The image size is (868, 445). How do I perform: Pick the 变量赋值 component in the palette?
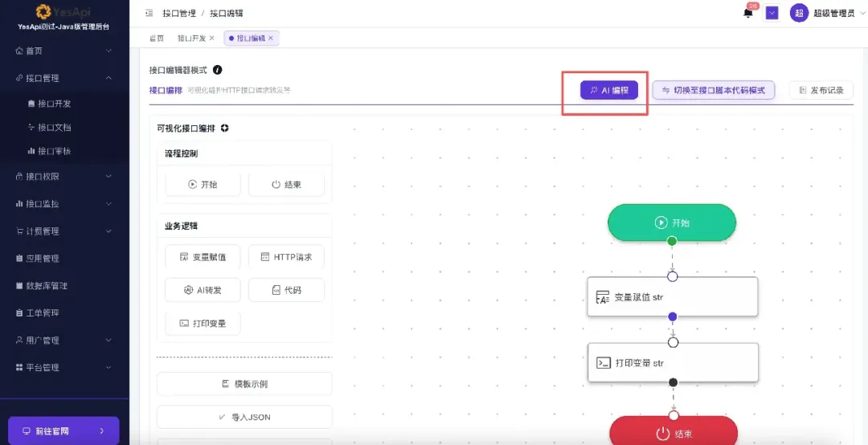203,257
